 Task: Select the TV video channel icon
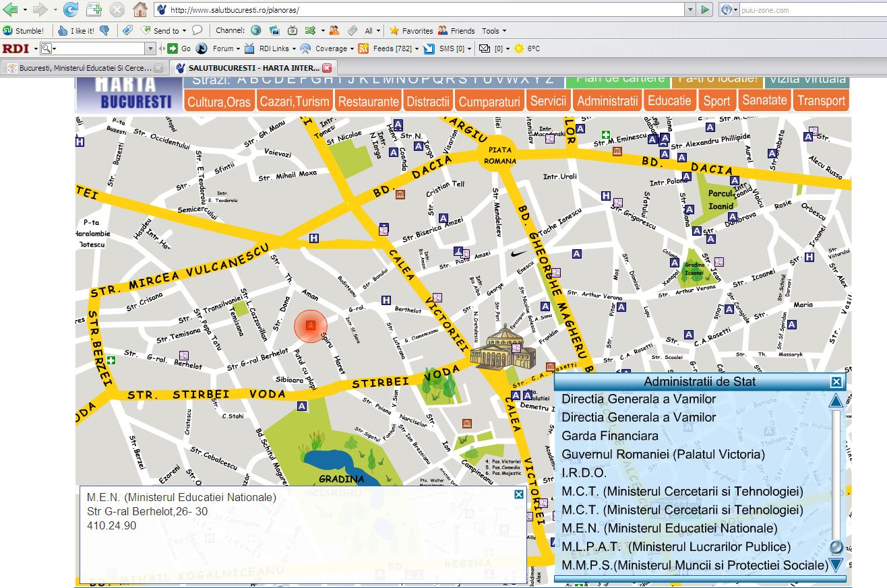(293, 30)
